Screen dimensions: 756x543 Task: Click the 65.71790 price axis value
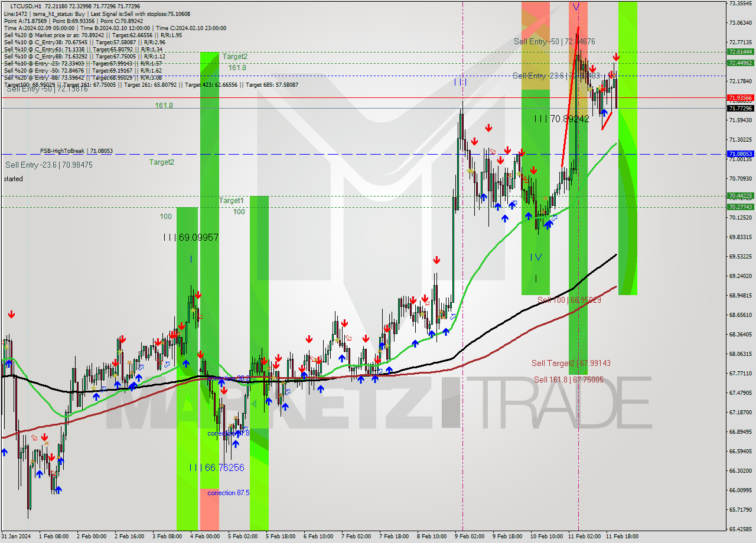[x=740, y=510]
